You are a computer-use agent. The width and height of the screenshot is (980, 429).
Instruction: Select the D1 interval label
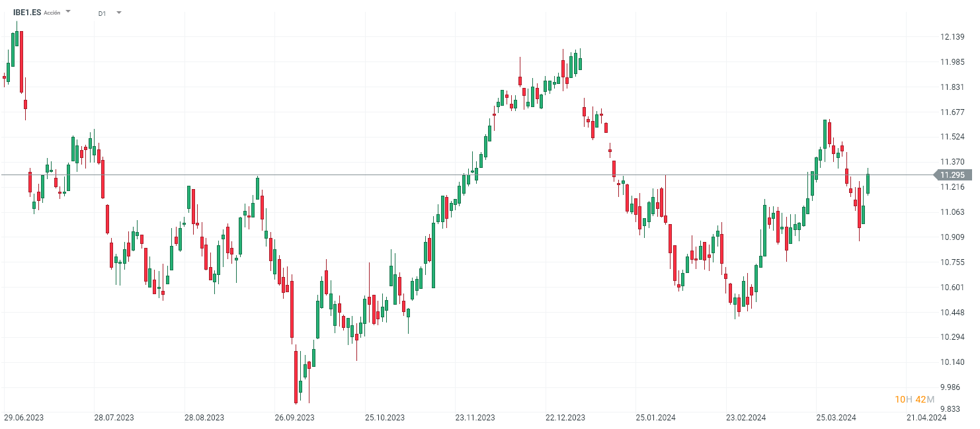[x=102, y=13]
